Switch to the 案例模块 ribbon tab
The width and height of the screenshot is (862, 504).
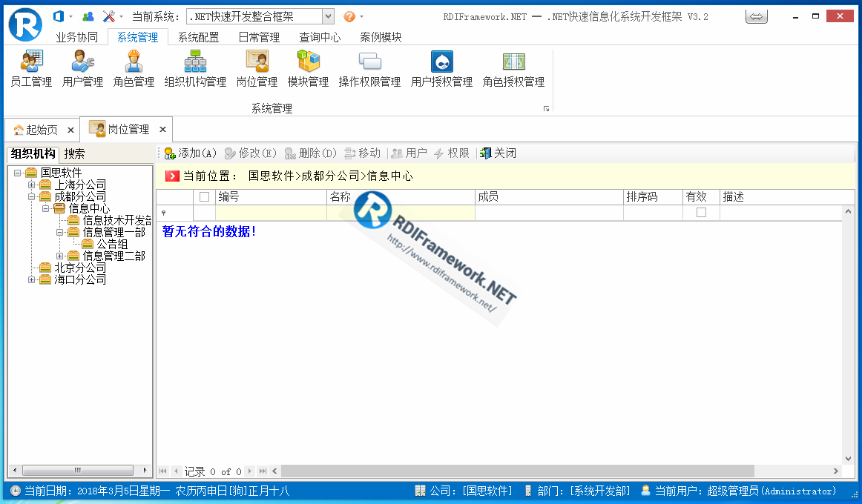pyautogui.click(x=381, y=37)
